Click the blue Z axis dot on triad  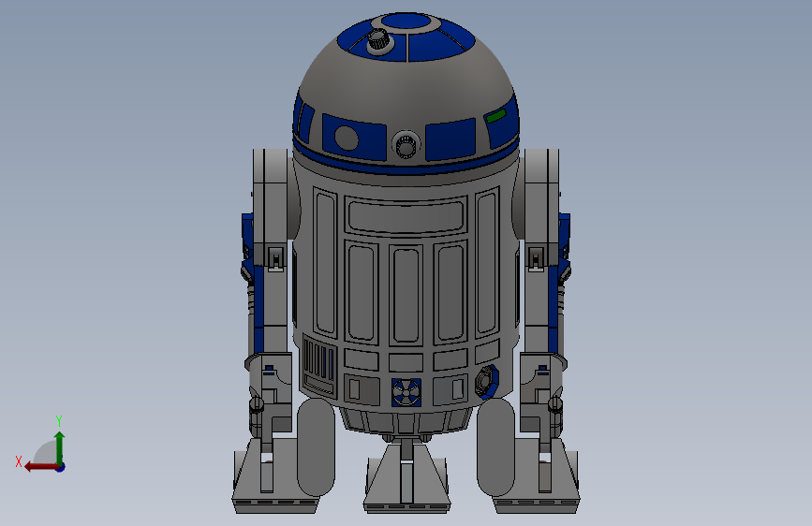[61, 467]
